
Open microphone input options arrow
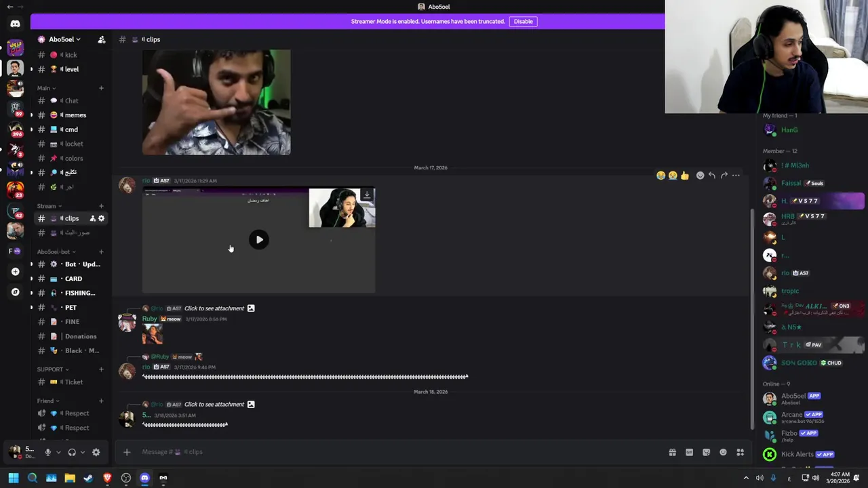58,452
